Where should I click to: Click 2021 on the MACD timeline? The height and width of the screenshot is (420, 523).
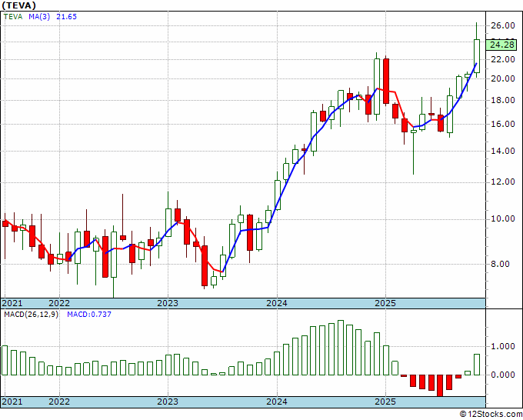pyautogui.click(x=12, y=402)
